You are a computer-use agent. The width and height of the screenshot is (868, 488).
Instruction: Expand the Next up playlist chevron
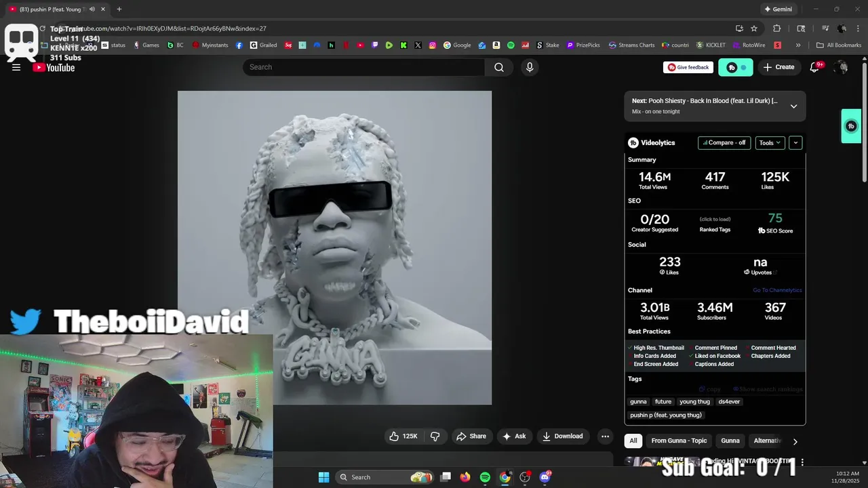(x=793, y=106)
